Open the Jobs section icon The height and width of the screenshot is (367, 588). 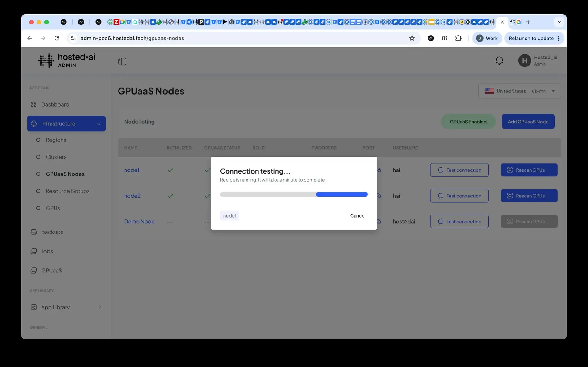pos(34,251)
